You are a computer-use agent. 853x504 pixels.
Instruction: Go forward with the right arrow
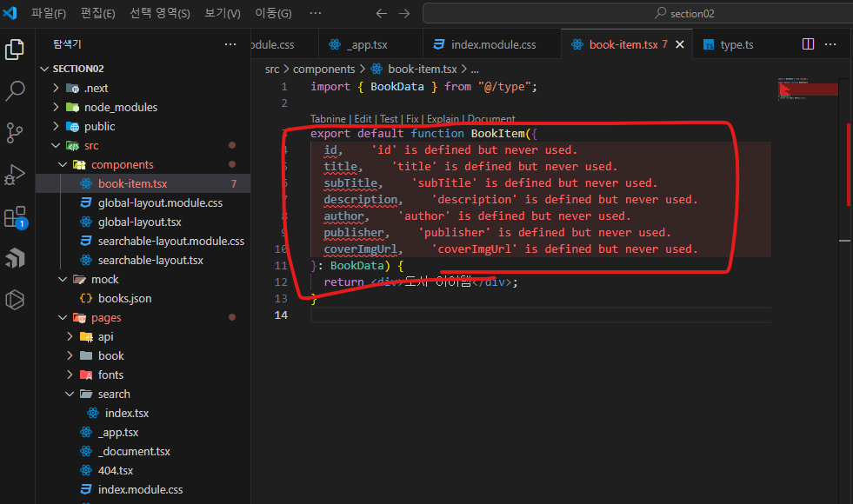coord(404,14)
